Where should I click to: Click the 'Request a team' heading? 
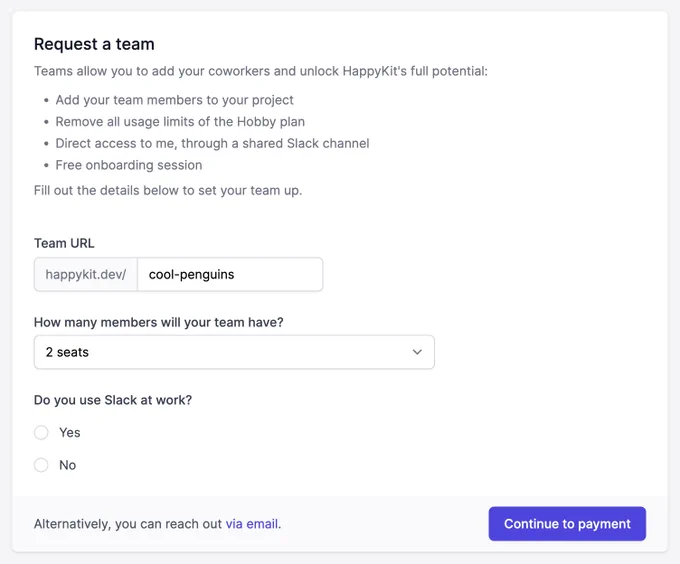[94, 44]
